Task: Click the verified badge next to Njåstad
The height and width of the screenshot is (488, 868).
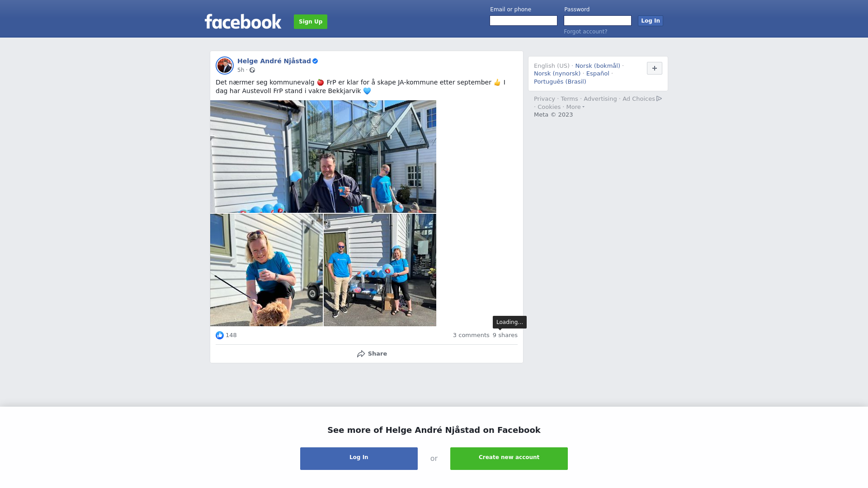Action: 315,61
